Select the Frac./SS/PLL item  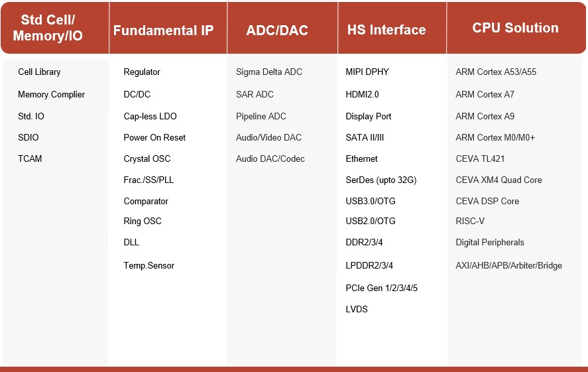click(148, 180)
